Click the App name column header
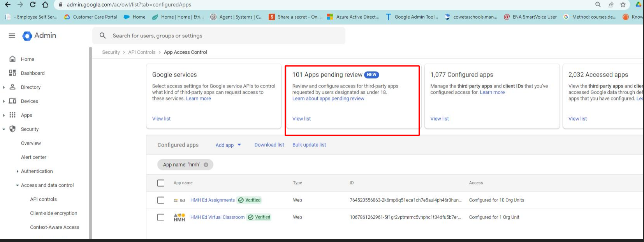Image resolution: width=644 pixels, height=242 pixels. coord(183,183)
